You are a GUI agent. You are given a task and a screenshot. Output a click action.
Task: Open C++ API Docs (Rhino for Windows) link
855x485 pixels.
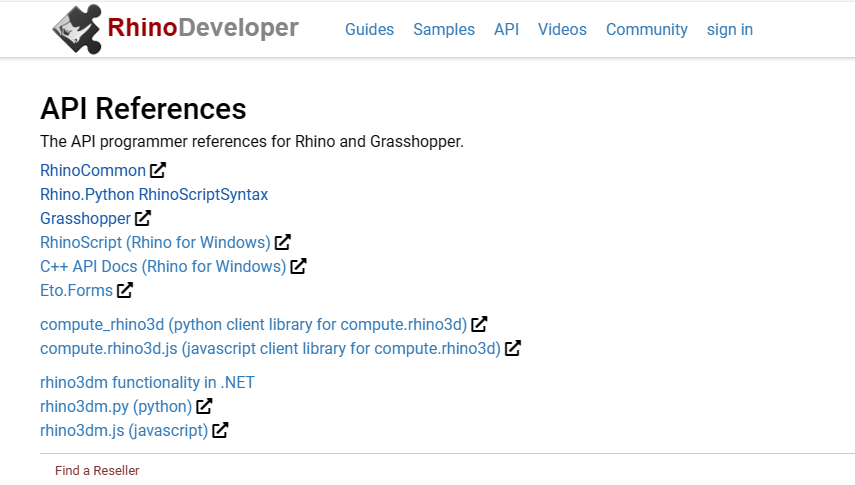click(x=163, y=266)
